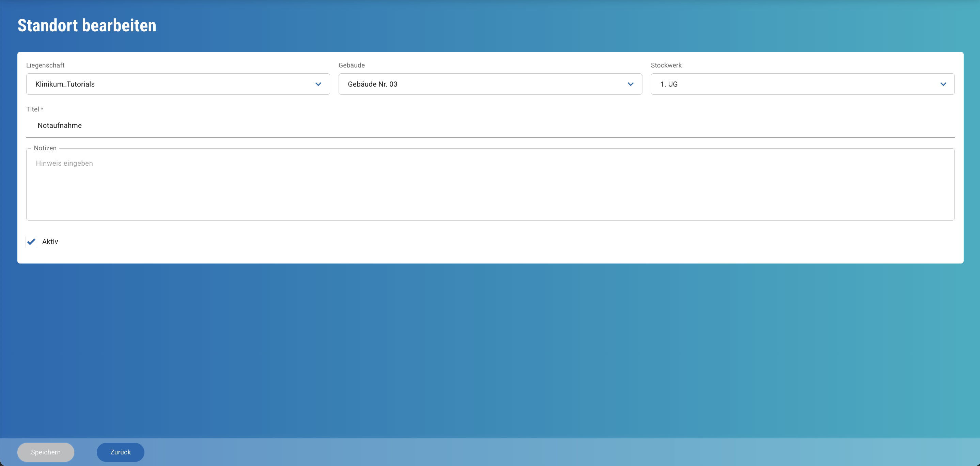980x466 pixels.
Task: Click the Liegenschaft dropdown chevron arrow
Action: point(318,84)
